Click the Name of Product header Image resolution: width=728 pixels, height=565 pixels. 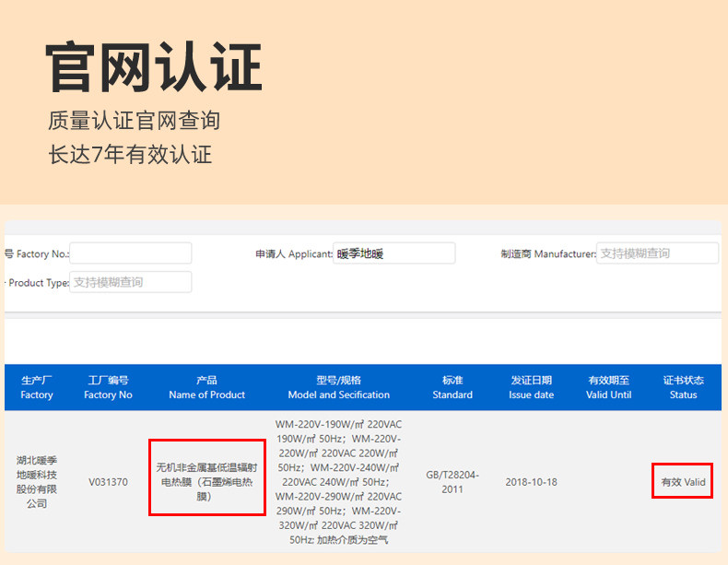pos(206,388)
